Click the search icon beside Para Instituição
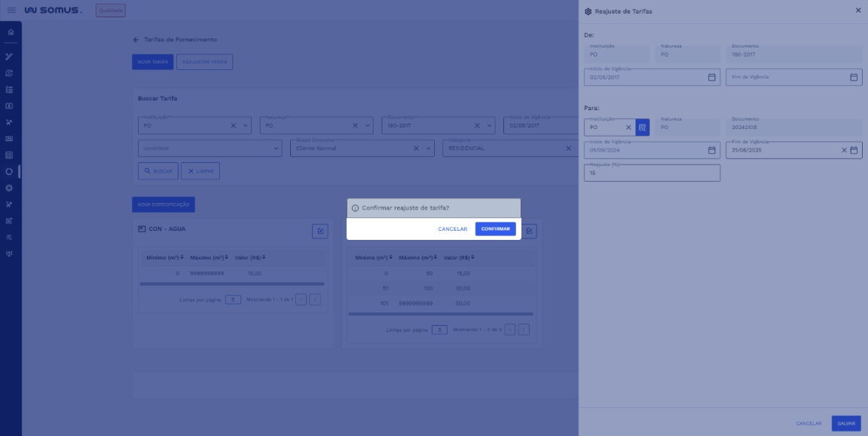 click(x=642, y=127)
